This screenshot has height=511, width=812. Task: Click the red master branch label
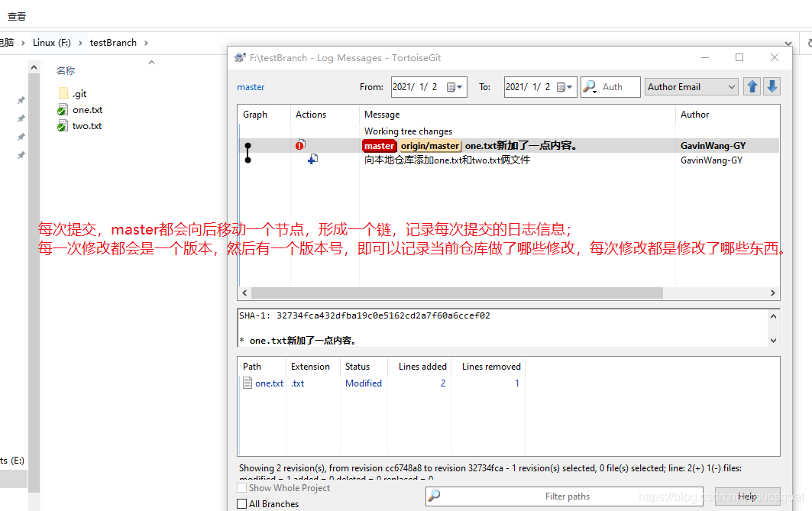point(379,146)
